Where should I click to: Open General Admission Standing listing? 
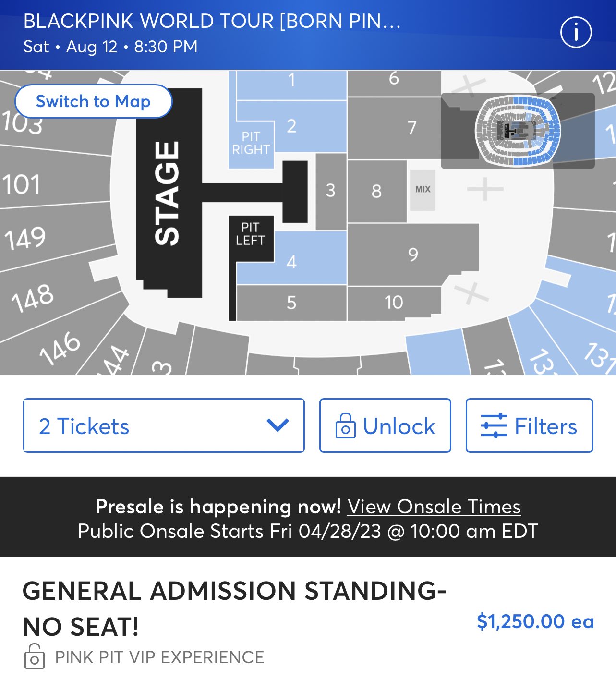[234, 608]
